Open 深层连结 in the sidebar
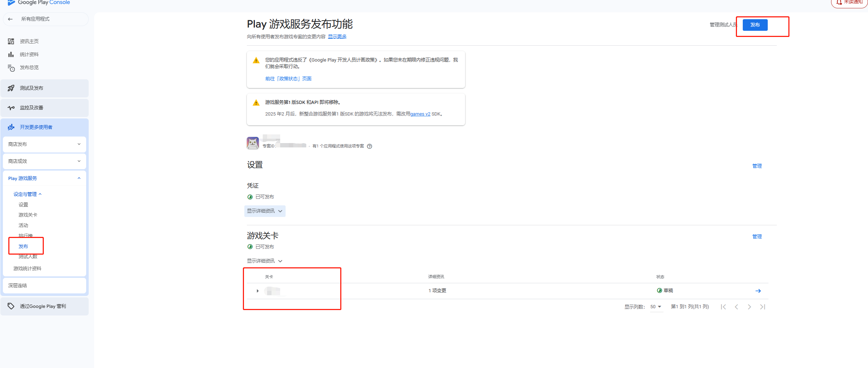868x368 pixels. (x=45, y=285)
